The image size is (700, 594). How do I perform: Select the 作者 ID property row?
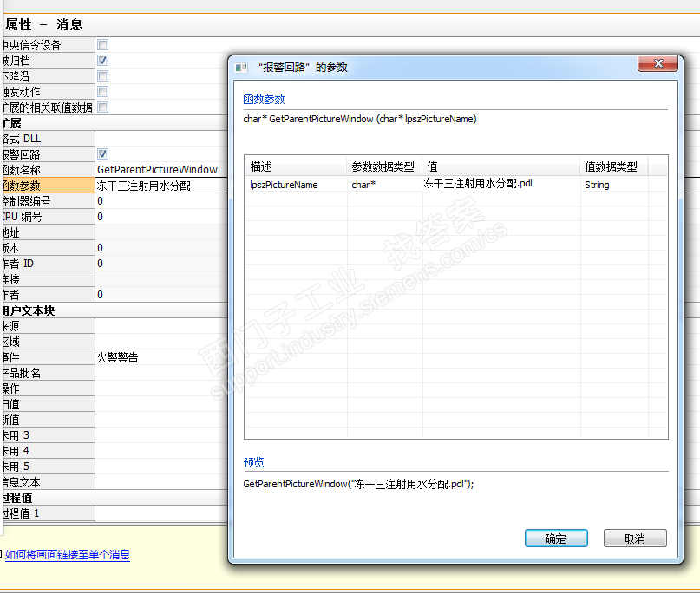[48, 264]
